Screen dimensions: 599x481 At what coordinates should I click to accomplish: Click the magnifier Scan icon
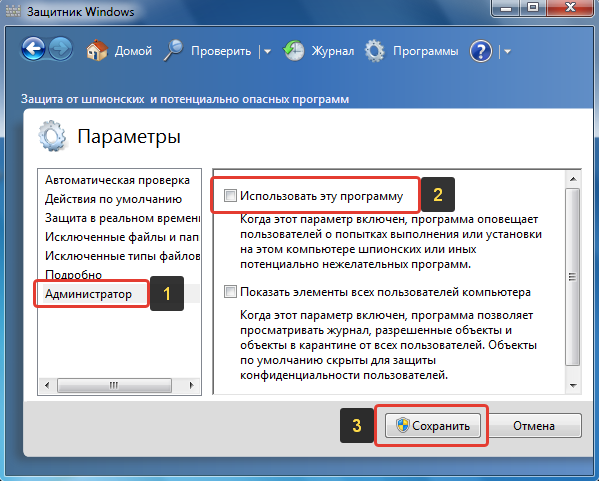tap(173, 50)
